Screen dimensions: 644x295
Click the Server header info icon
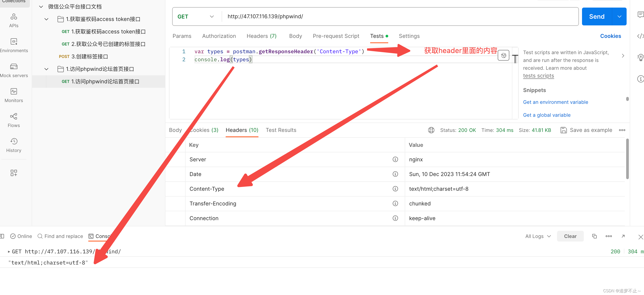tap(395, 159)
